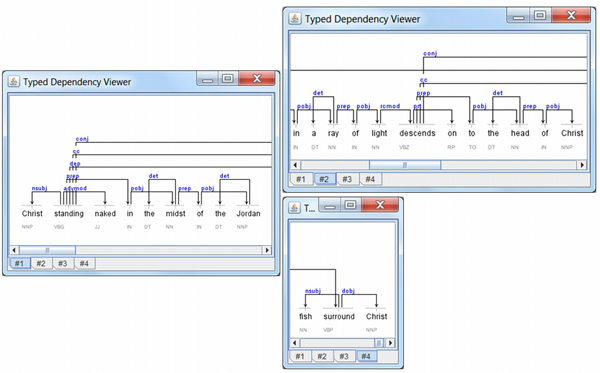Click Java icon in left Typed Dependency Viewer
The image size is (600, 373).
click(14, 81)
